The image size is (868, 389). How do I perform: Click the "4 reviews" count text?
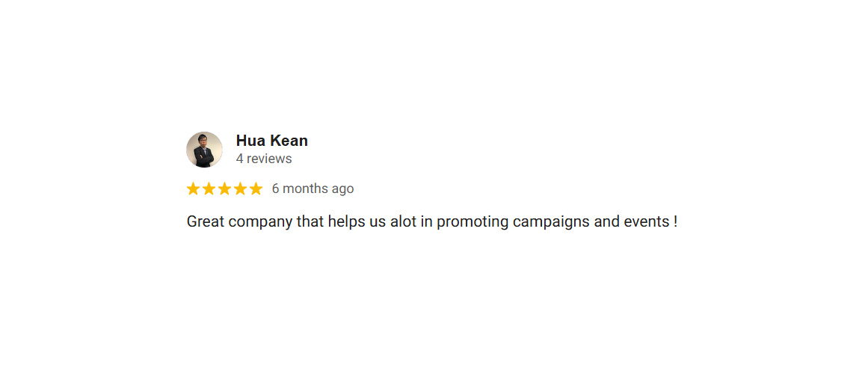263,159
